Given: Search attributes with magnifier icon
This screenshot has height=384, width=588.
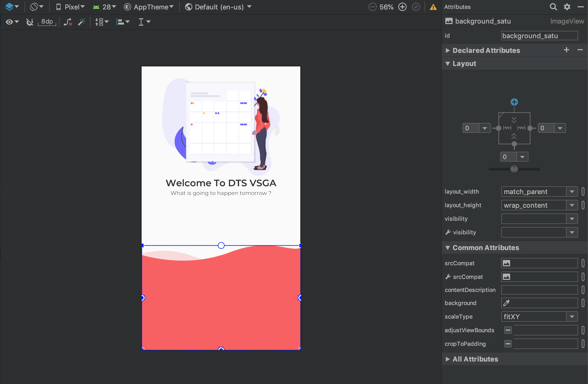Looking at the screenshot, I should 553,7.
